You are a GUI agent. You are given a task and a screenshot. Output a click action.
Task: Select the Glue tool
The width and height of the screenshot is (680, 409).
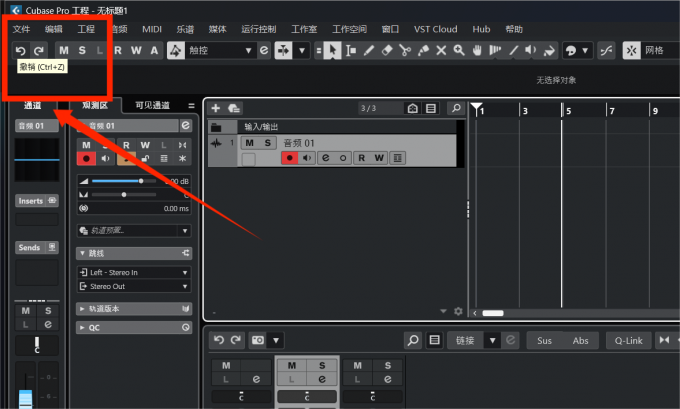(423, 50)
